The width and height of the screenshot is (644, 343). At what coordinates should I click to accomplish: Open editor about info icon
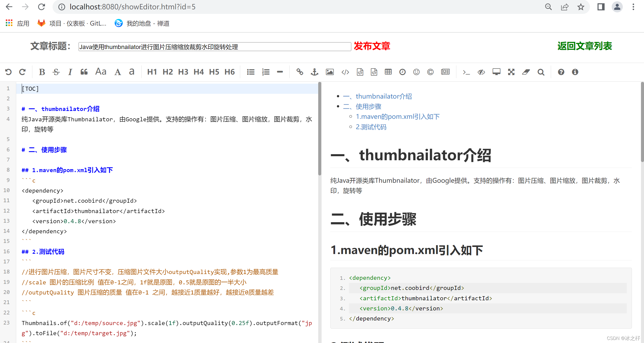[x=575, y=72]
